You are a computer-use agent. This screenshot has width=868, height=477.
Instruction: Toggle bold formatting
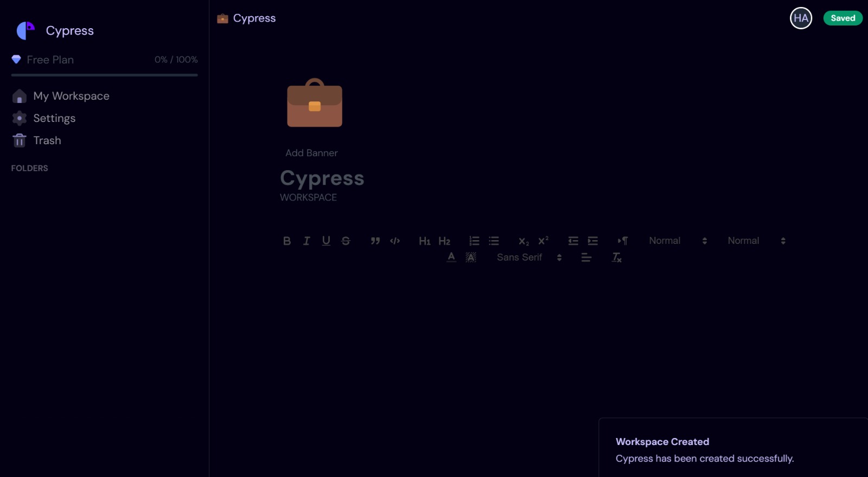click(x=287, y=241)
